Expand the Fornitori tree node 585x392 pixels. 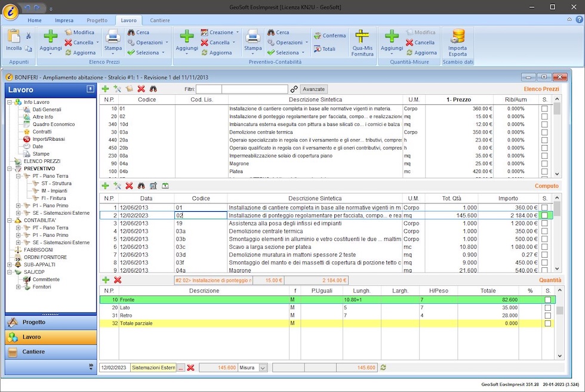[x=19, y=287]
